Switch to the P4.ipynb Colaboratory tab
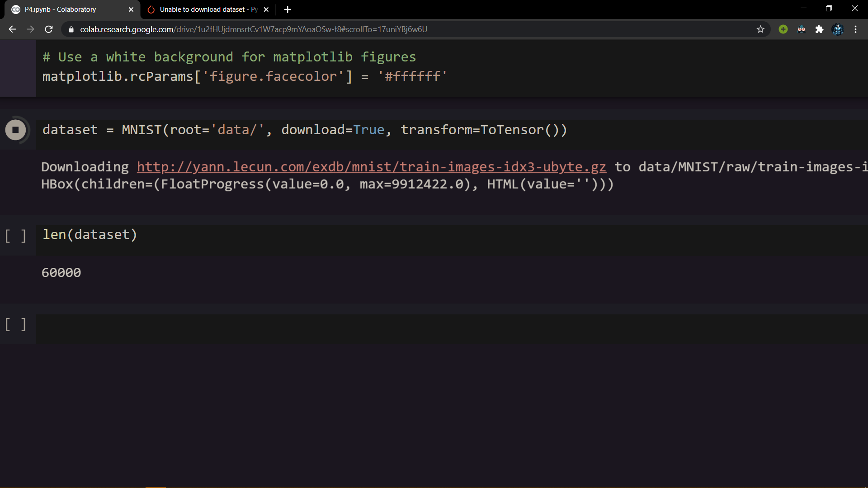The image size is (868, 488). (60, 9)
